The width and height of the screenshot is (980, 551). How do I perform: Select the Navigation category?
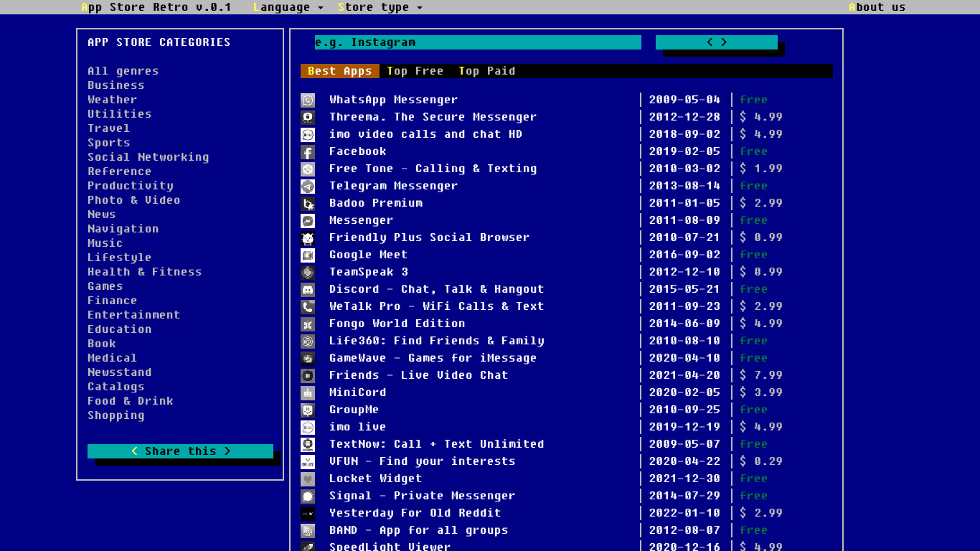tap(123, 229)
